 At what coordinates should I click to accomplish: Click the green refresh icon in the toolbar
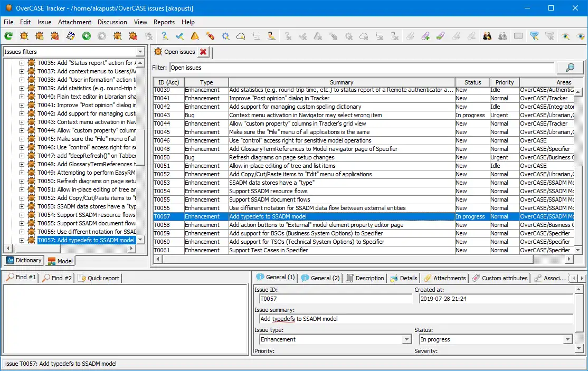(x=8, y=36)
